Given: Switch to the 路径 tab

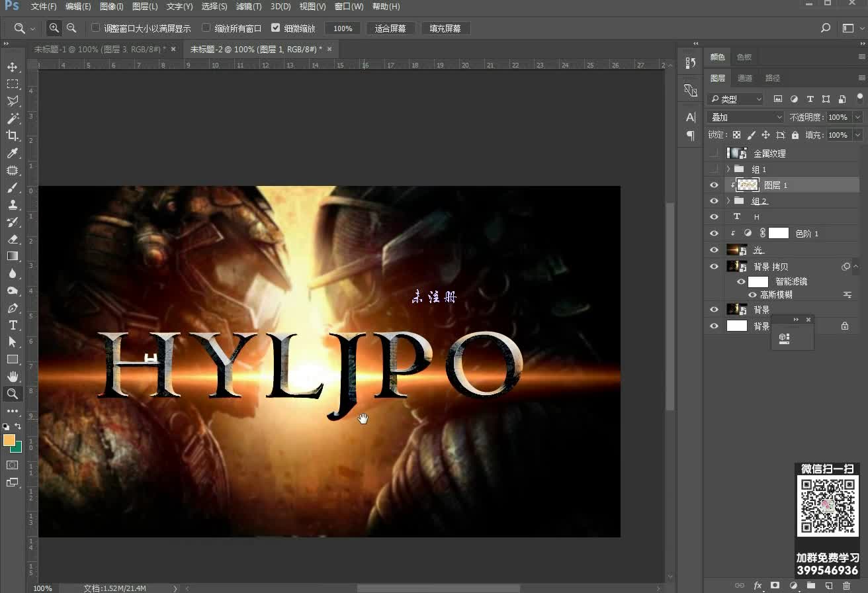Looking at the screenshot, I should click(772, 78).
